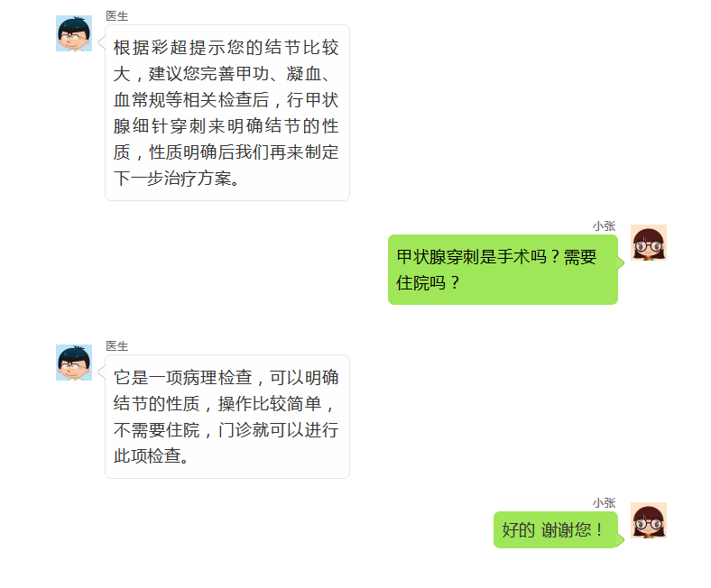Screen dimensions: 711x588
Task: Tap 小张's avatar next to the 住院 question
Action: [649, 243]
